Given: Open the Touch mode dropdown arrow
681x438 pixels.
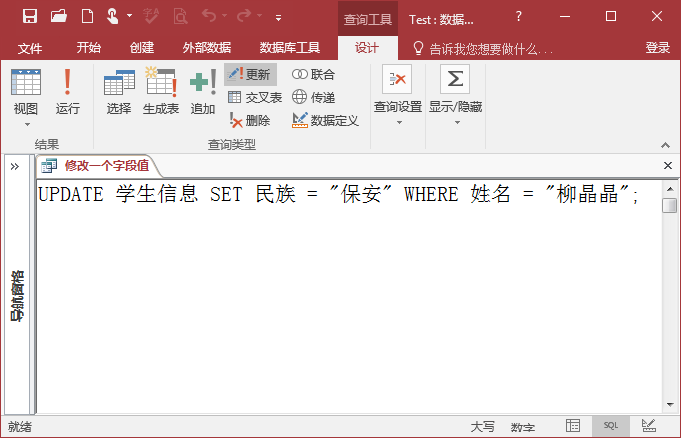Looking at the screenshot, I should click(129, 16).
